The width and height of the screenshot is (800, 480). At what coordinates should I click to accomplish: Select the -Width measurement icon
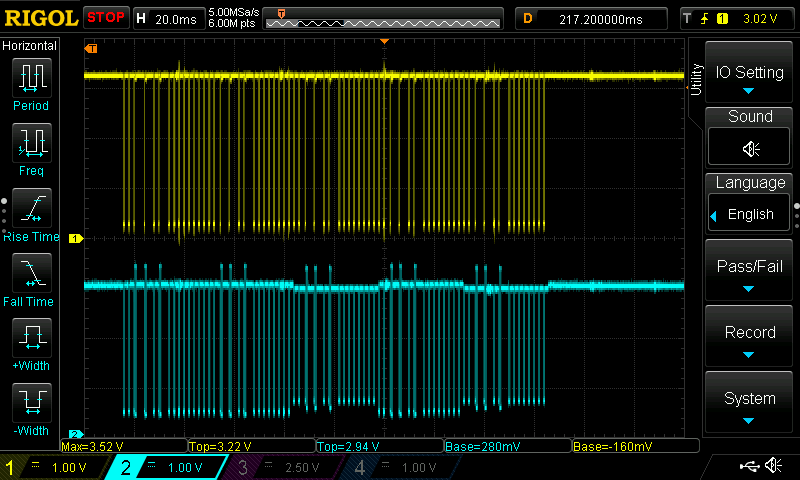point(31,403)
